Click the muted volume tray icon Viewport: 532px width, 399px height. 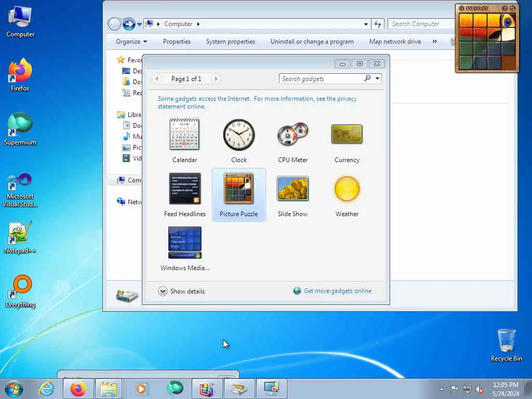pos(480,389)
